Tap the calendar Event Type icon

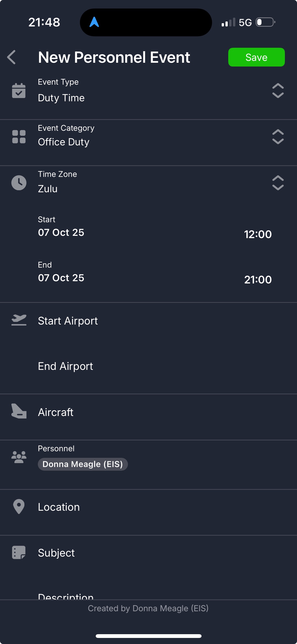19,90
